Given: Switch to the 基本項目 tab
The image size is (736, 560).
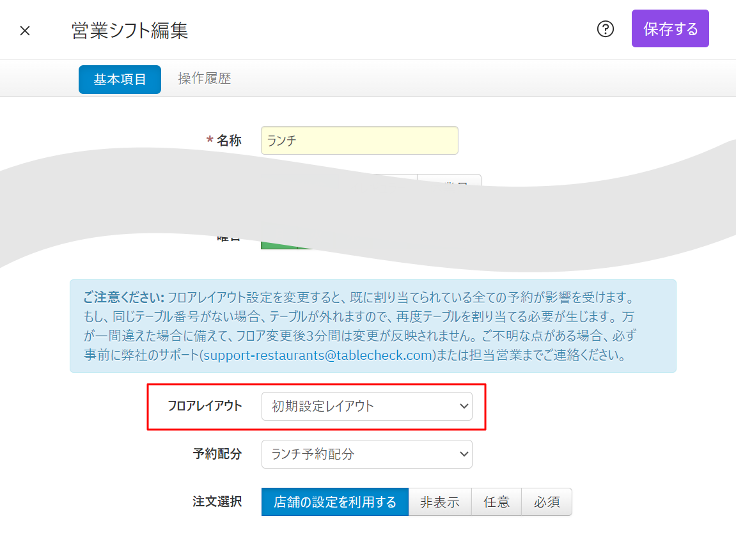Looking at the screenshot, I should click(120, 79).
